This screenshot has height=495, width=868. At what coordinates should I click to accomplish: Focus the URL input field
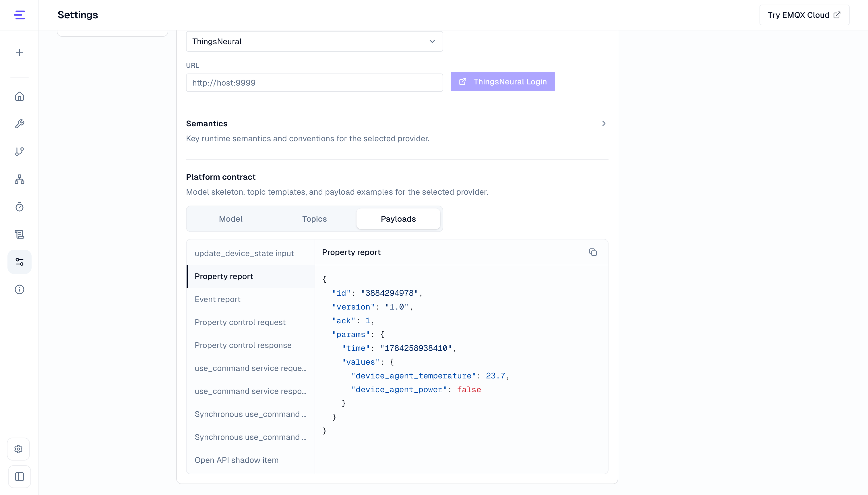314,83
